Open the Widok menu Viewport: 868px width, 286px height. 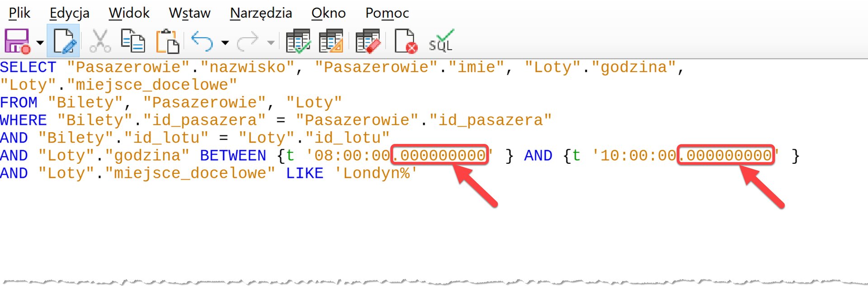click(129, 13)
